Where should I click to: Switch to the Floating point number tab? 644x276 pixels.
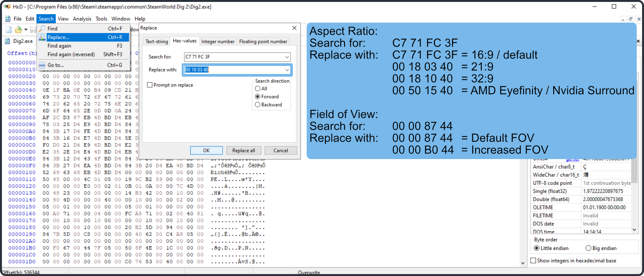[263, 41]
